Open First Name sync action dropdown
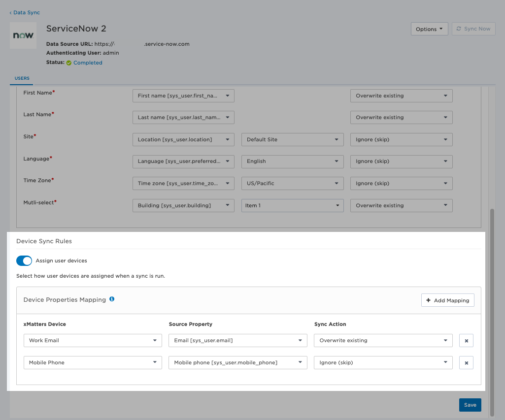 [x=402, y=96]
